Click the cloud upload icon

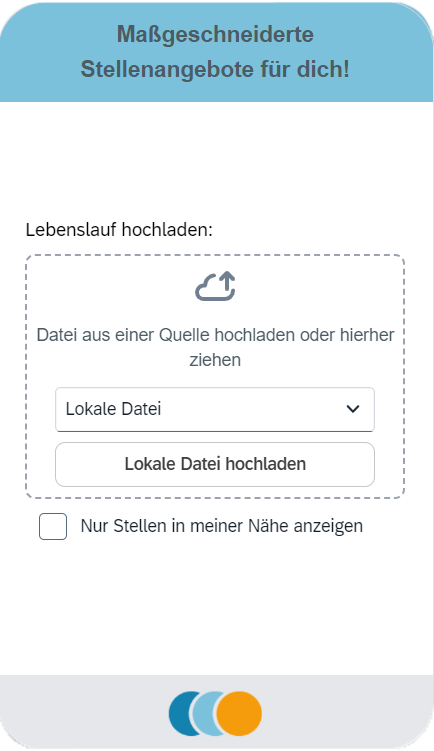click(x=215, y=286)
